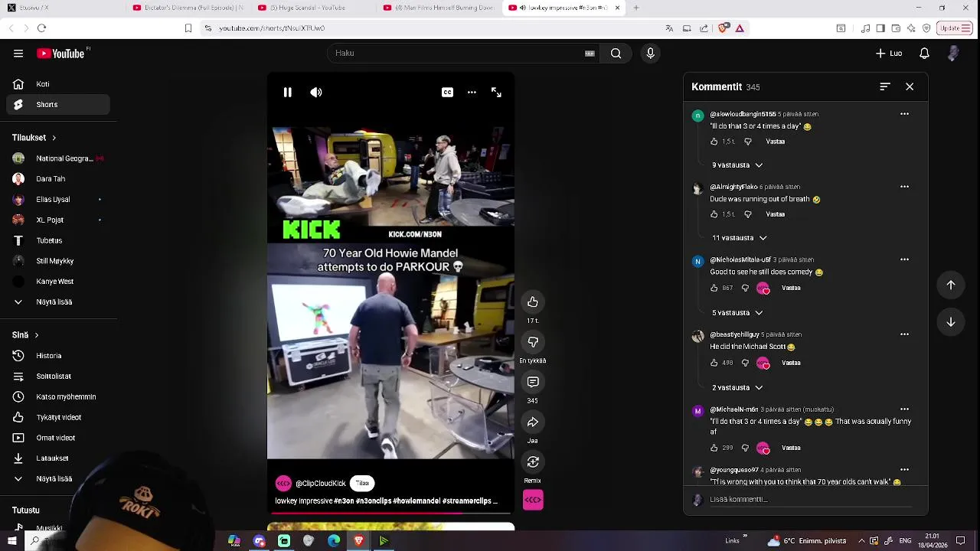
Task: Expand Näytä lisää under subscriptions
Action: pyautogui.click(x=58, y=302)
